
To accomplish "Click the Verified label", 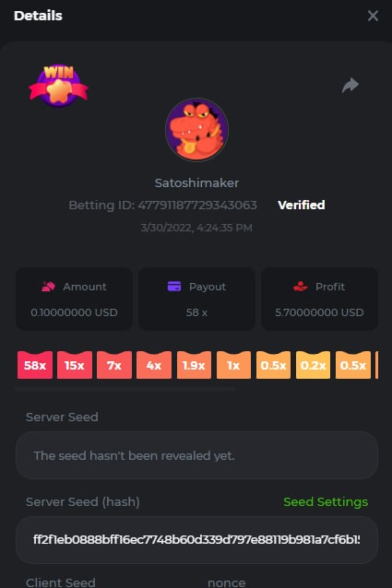I will [302, 206].
